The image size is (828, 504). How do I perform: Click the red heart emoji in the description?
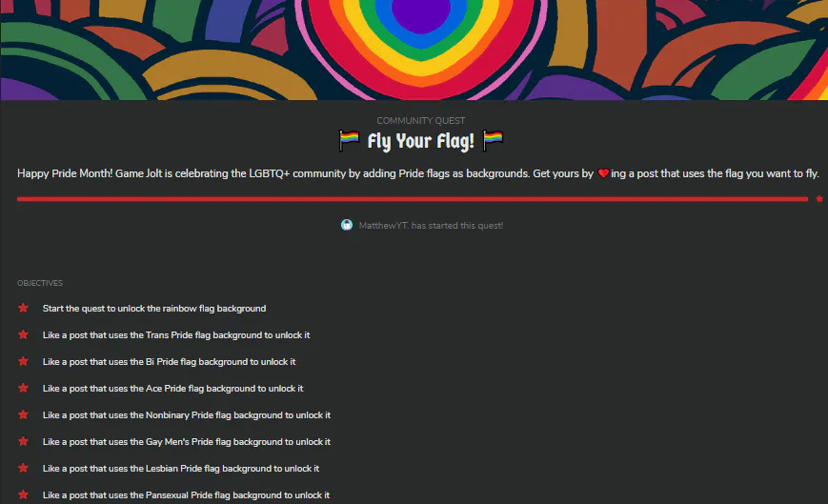coord(603,173)
